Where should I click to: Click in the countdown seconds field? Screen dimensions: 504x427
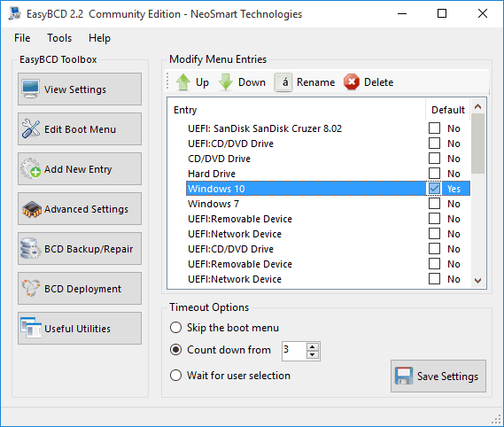click(294, 351)
